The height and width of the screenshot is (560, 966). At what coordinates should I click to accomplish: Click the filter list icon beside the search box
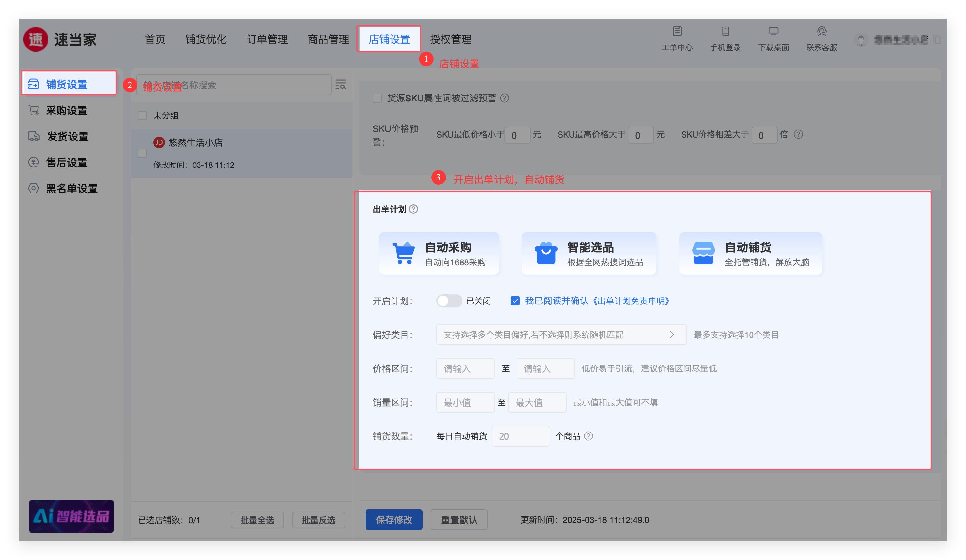pyautogui.click(x=340, y=85)
